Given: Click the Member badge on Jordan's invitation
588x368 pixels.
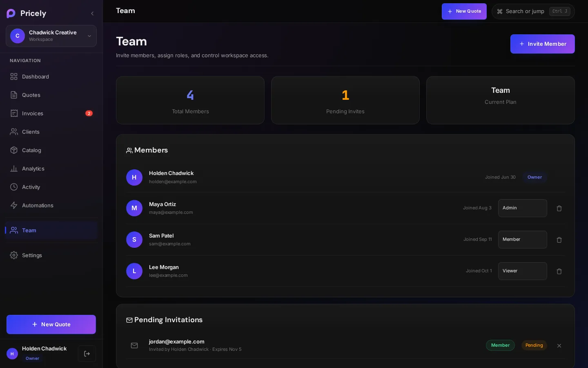Looking at the screenshot, I should [500, 346].
